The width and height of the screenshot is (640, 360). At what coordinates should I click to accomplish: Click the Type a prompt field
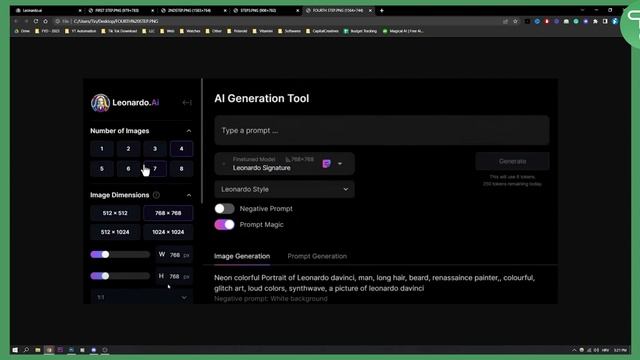point(382,131)
